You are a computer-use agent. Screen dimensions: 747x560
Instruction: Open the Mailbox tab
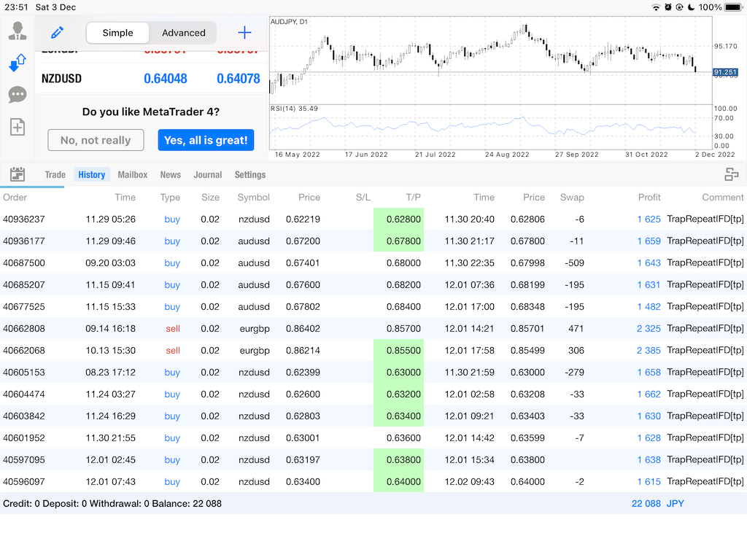click(x=133, y=175)
